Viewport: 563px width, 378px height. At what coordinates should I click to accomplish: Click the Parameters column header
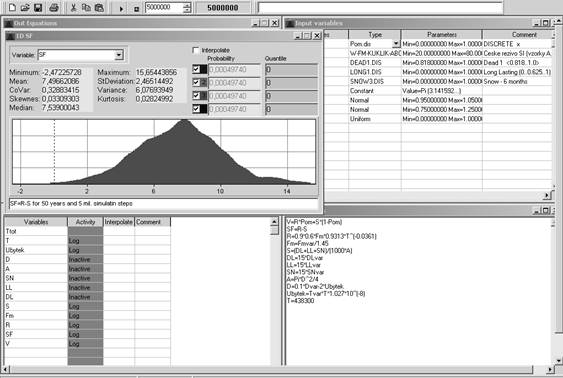point(442,34)
